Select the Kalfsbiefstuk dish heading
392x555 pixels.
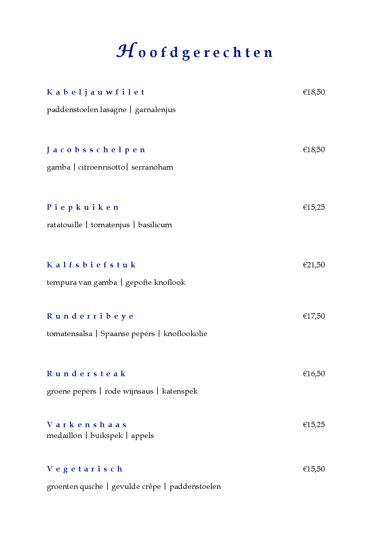click(x=91, y=265)
